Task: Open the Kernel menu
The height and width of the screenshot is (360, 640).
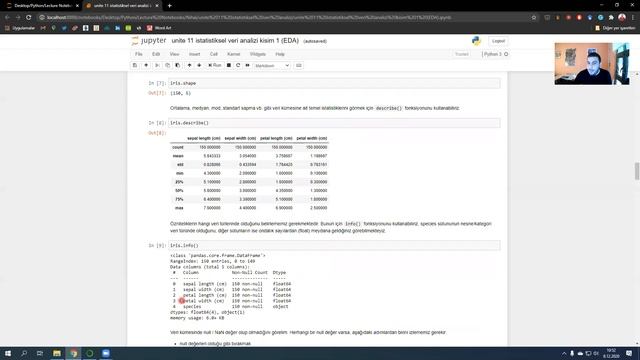Action: pyautogui.click(x=233, y=54)
